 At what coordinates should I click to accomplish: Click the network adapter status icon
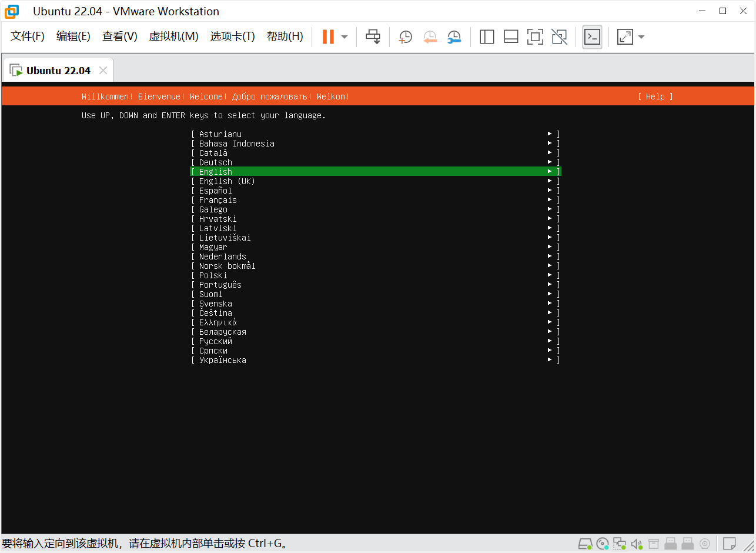pos(620,543)
